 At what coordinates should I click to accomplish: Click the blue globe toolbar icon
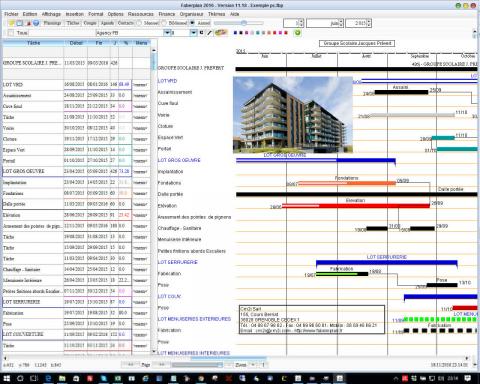tap(36, 23)
